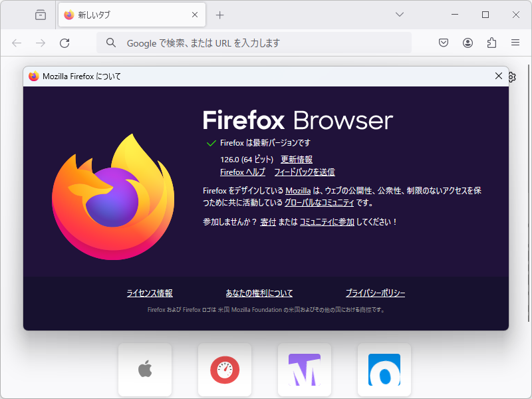Open the プライバシーポリシー link
Viewport: 532px width, 399px height.
coord(375,293)
